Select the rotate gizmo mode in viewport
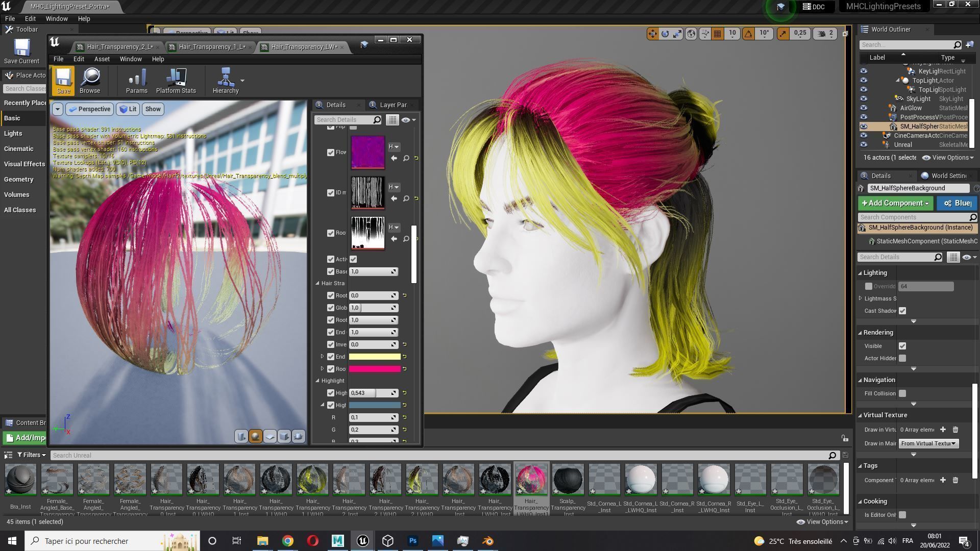980x551 pixels. pos(665,34)
